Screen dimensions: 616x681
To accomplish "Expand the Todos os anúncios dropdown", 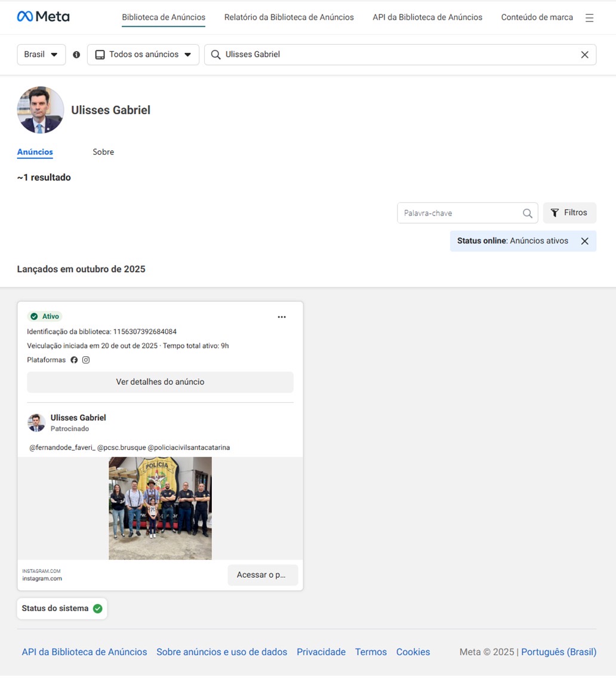I will point(143,55).
